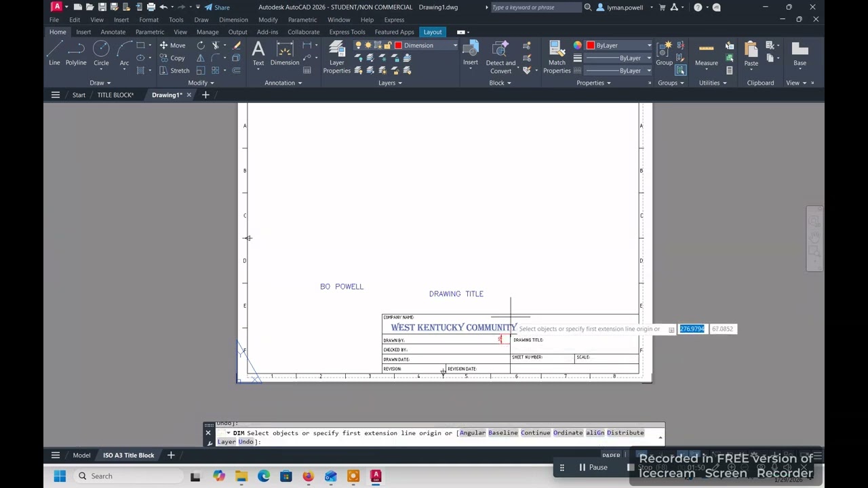The image size is (868, 488).
Task: Create a new drawing tab
Action: tap(205, 95)
